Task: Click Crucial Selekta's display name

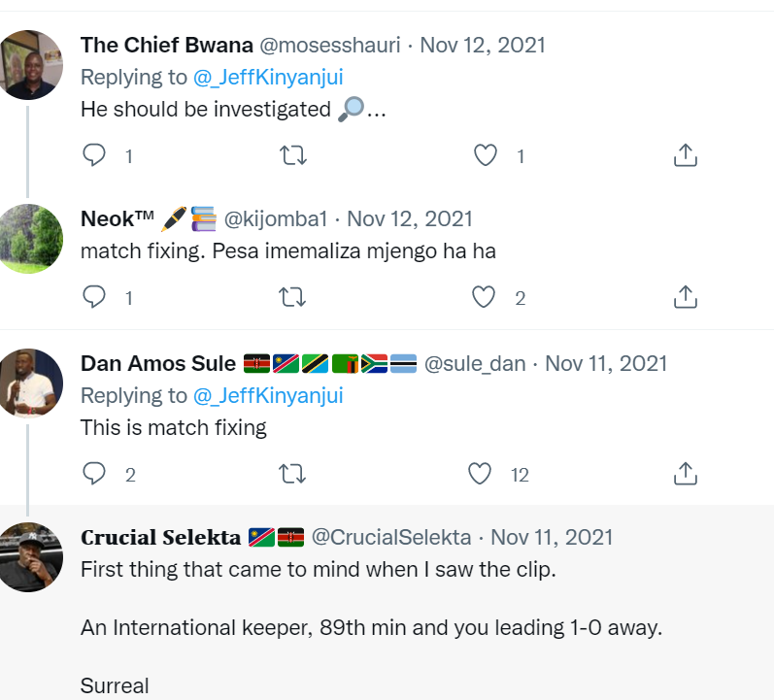Action: point(161,537)
